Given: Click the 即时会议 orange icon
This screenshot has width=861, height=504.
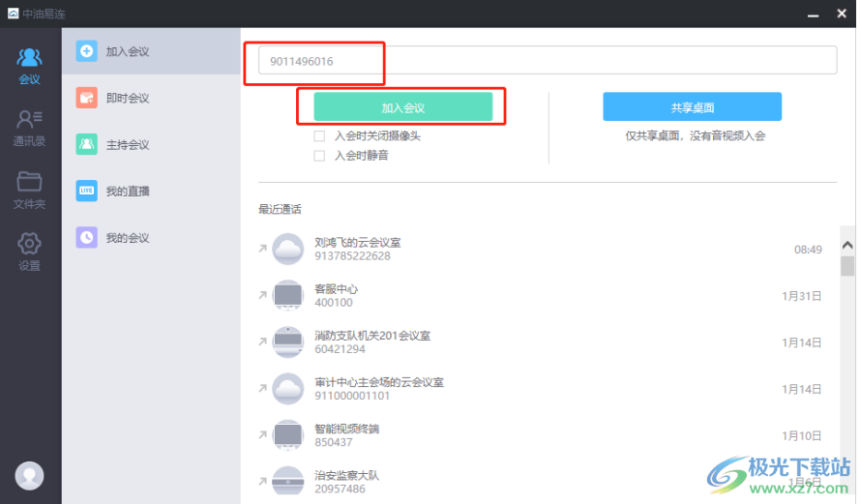Looking at the screenshot, I should (x=86, y=98).
